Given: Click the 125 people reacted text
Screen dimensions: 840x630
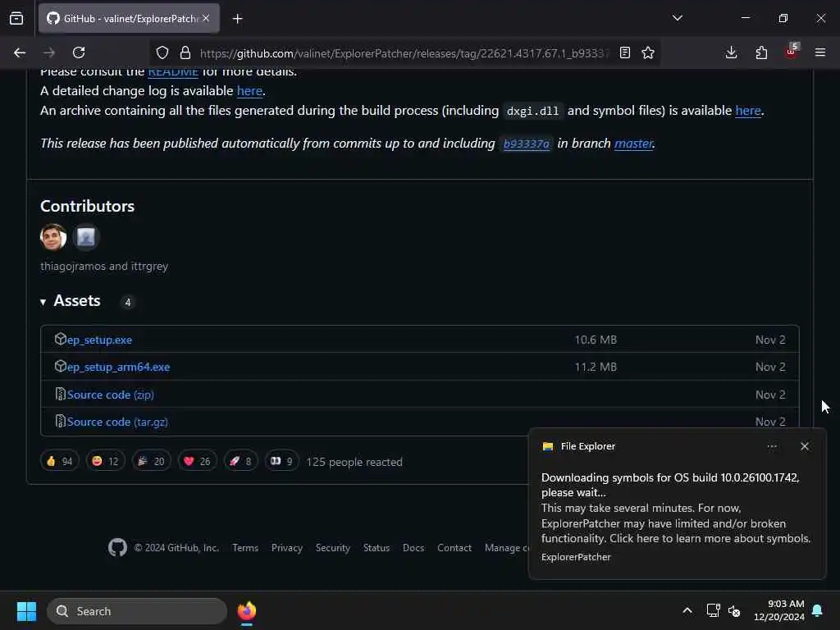Looking at the screenshot, I should tap(354, 462).
